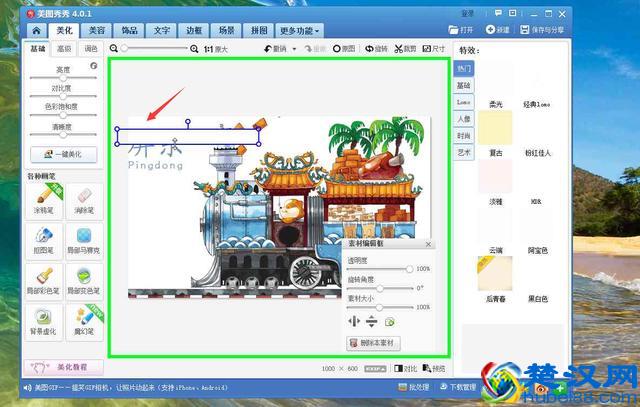Open the 人像 effects category tab
The width and height of the screenshot is (640, 407).
coord(464,119)
